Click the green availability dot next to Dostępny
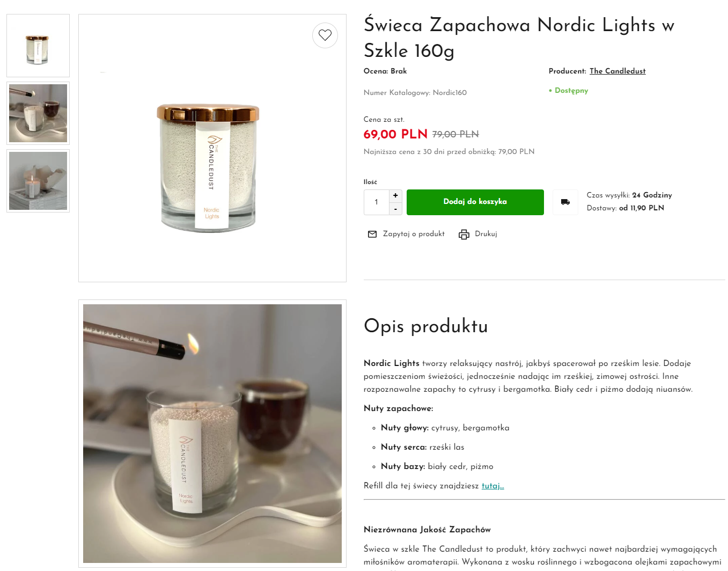728x571 pixels. tap(551, 91)
